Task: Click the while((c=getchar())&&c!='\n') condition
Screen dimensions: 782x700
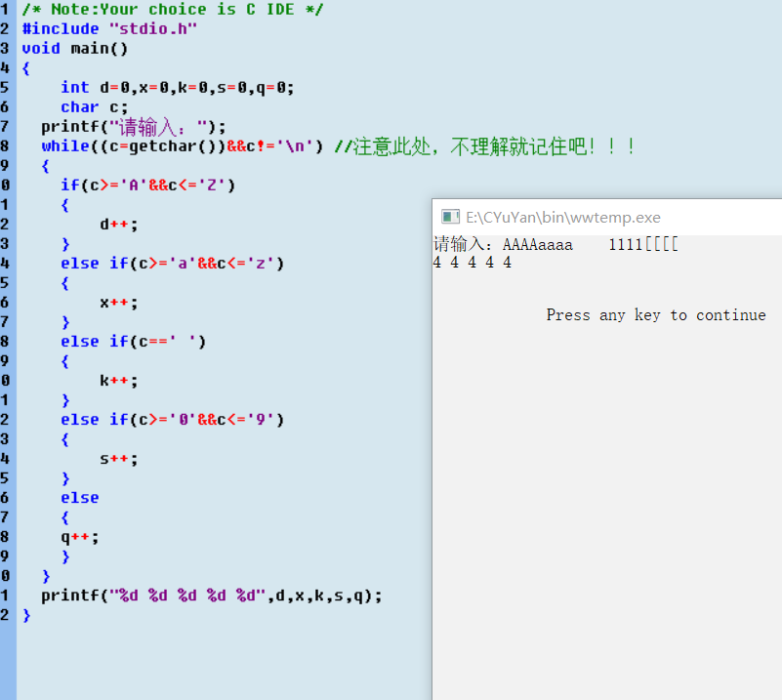Action: click(x=183, y=146)
